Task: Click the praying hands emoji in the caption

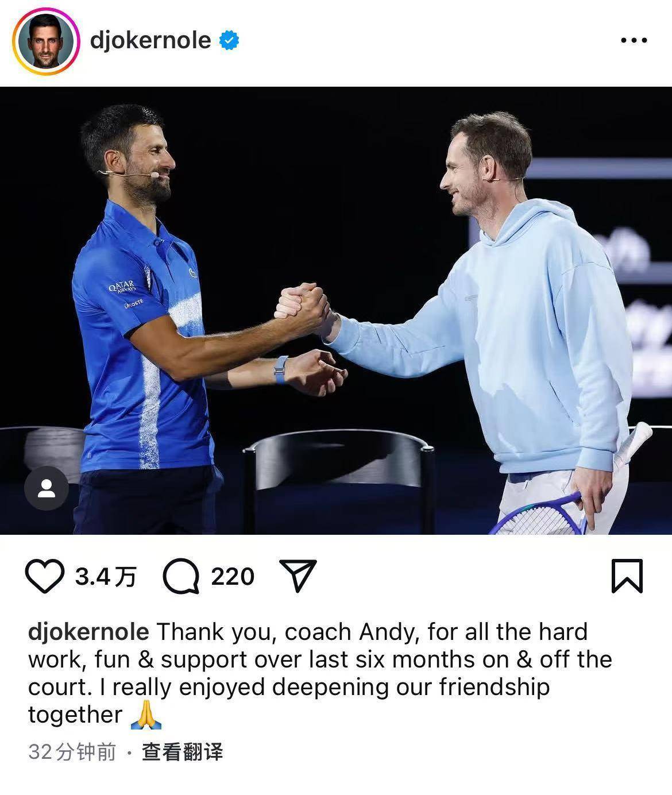Action: click(x=146, y=715)
